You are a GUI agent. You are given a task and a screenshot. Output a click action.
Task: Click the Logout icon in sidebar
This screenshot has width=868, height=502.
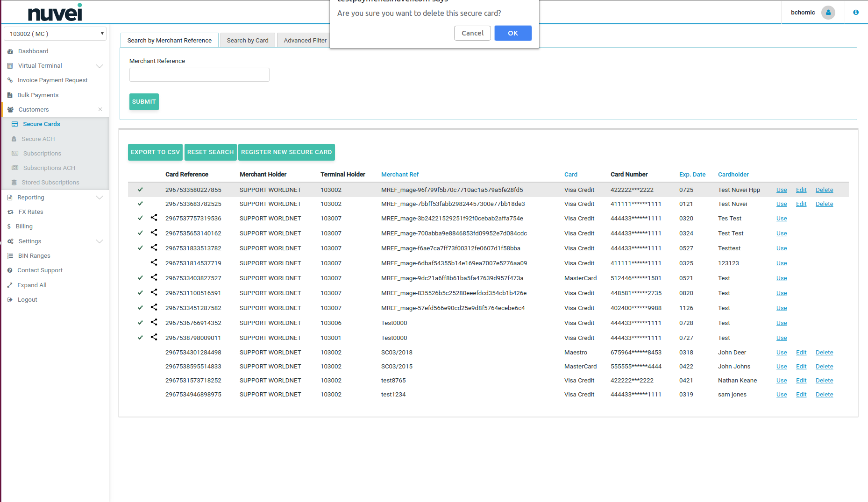point(10,300)
